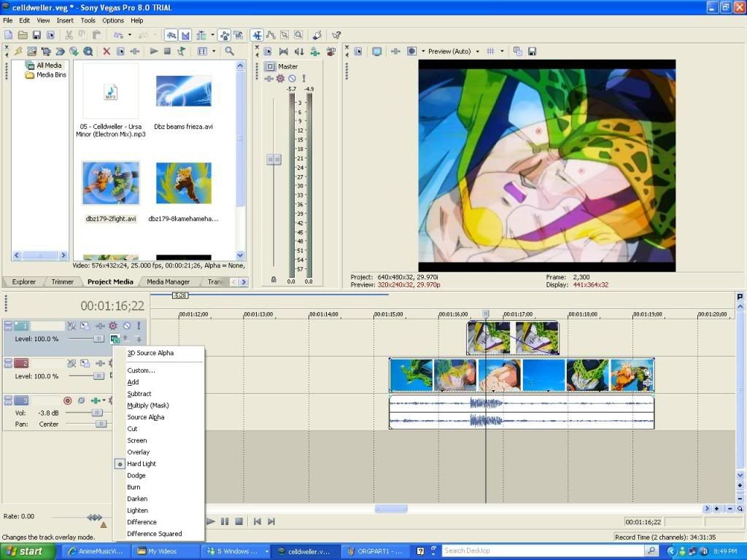Select the Selection Edit tool
The image size is (747, 560).
coord(285,35)
